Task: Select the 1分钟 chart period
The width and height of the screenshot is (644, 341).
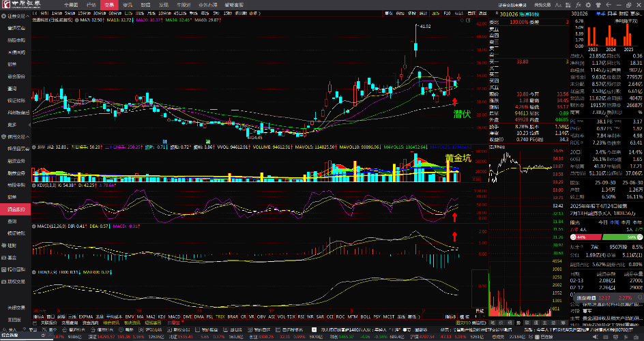Action: (x=56, y=14)
